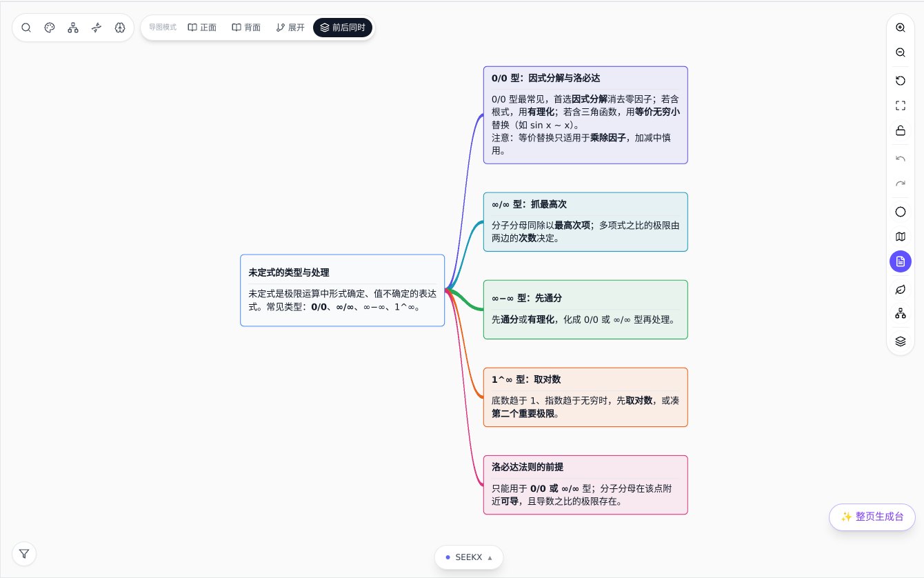This screenshot has height=578, width=924.
Task: Click the 整页生成台 button
Action: [x=872, y=517]
